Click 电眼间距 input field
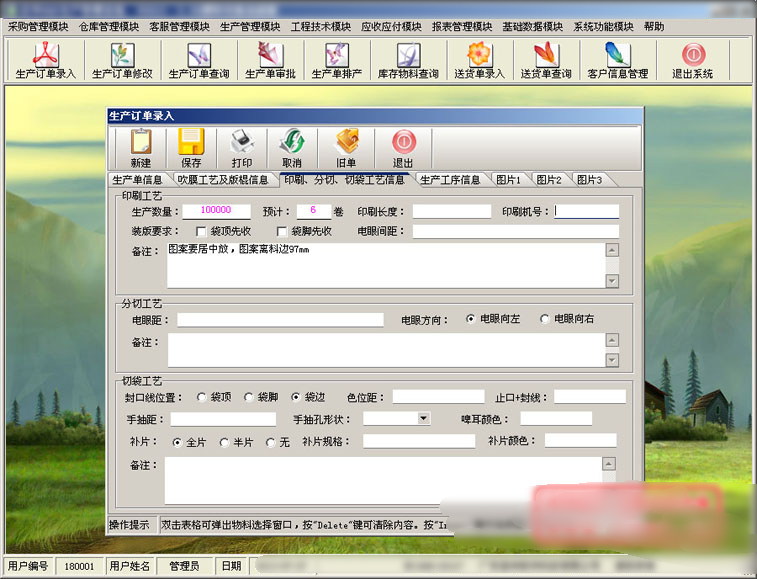The image size is (757, 579). 516,231
